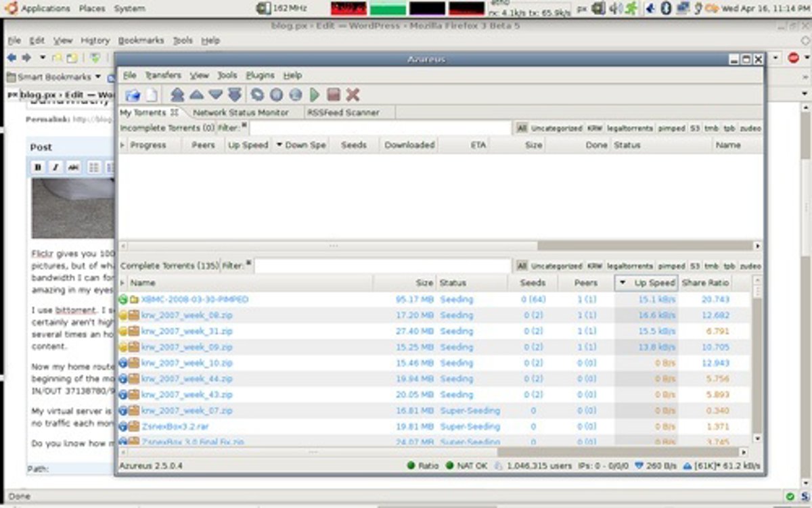Open the Smart Bookmarks dropdown in Firefox
Image resolution: width=812 pixels, height=508 pixels.
click(53, 77)
